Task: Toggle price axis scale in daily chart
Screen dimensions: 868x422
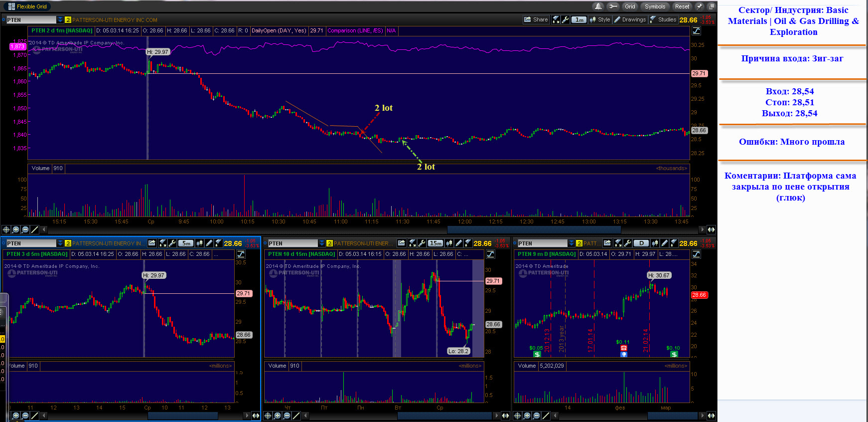Action: pos(696,254)
